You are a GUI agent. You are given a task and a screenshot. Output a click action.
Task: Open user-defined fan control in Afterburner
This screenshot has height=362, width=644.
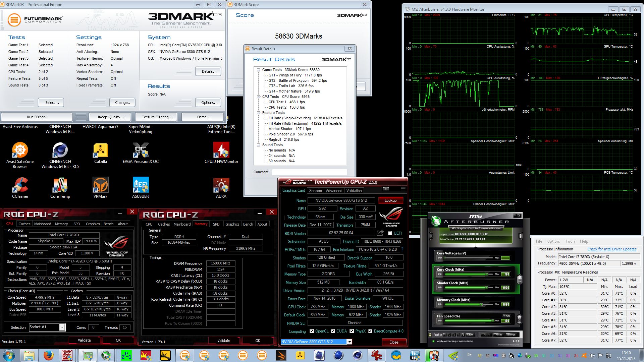pos(519,319)
